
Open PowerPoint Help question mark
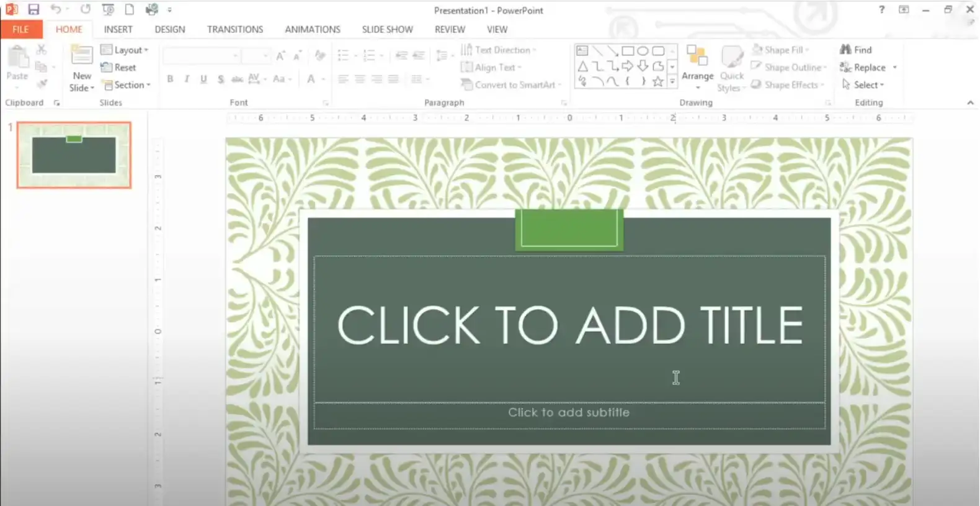(x=881, y=9)
